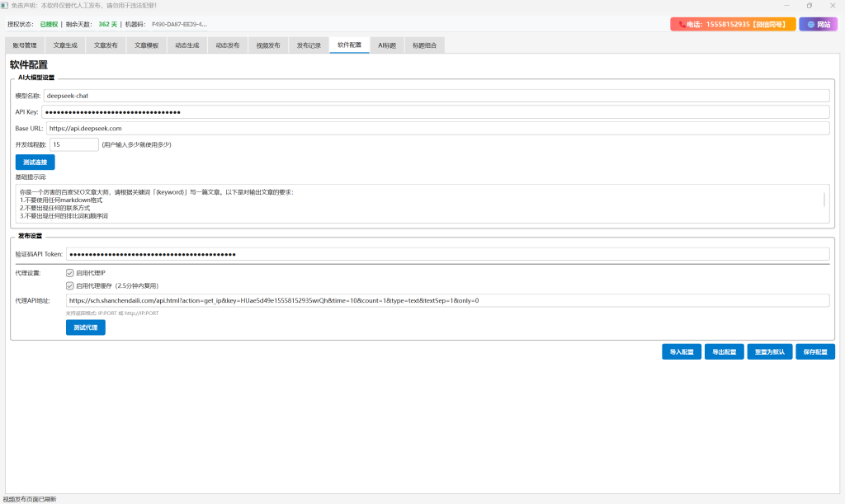This screenshot has width=845, height=504.
Task: Click 导入配置 to import settings
Action: [682, 352]
